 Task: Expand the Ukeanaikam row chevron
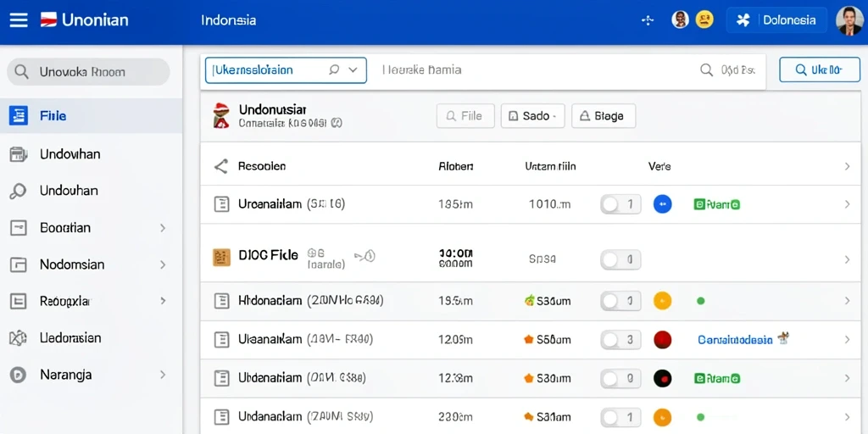click(847, 340)
